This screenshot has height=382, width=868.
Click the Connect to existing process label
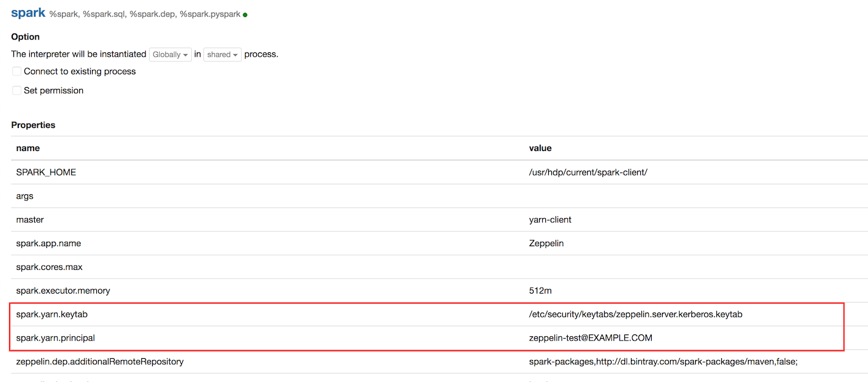[80, 71]
